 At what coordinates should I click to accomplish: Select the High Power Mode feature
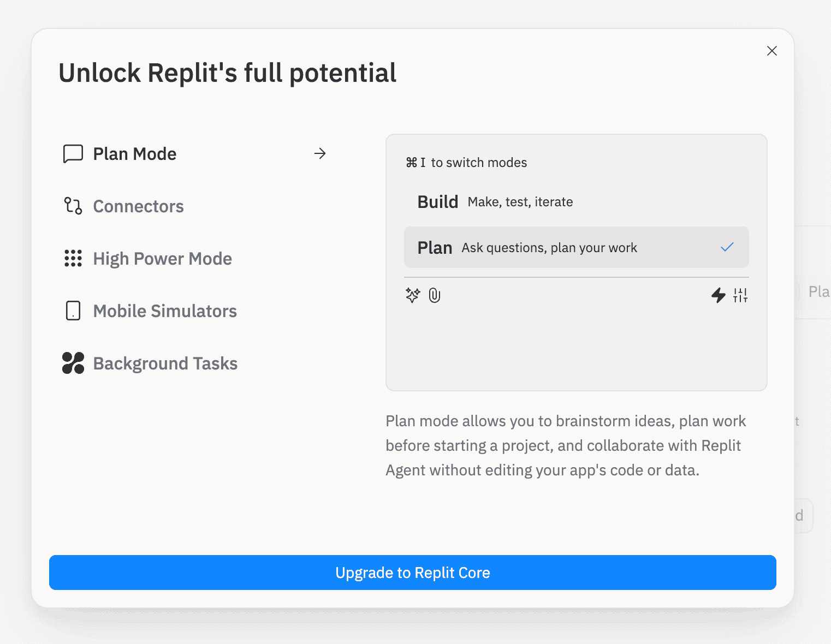pyautogui.click(x=195, y=259)
